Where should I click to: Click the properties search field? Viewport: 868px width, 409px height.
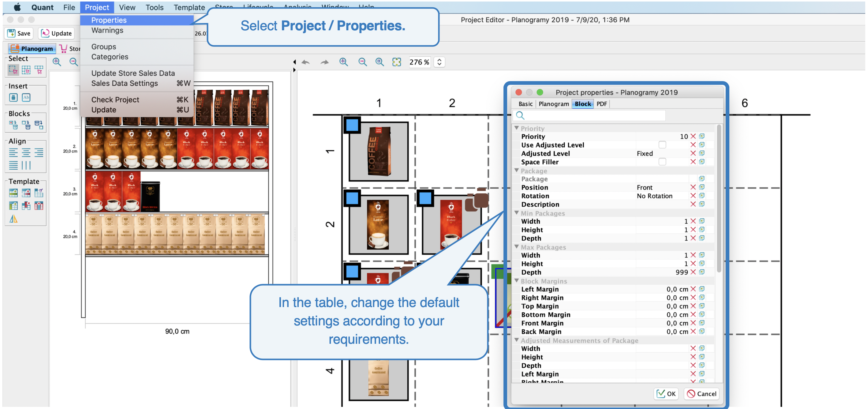point(589,115)
